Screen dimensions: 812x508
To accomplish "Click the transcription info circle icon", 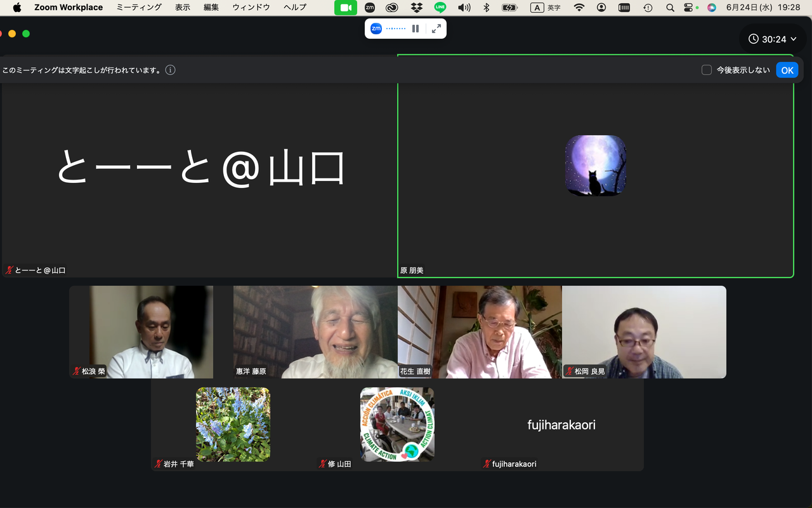I will pyautogui.click(x=170, y=70).
